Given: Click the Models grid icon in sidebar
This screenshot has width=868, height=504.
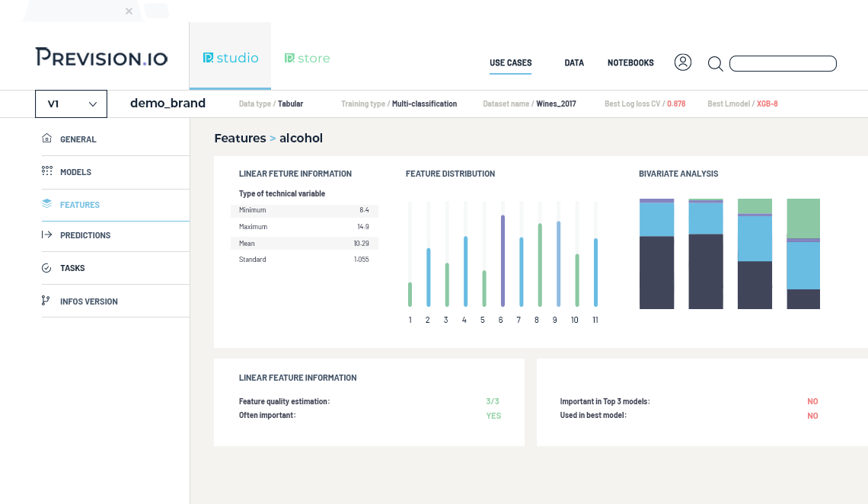Looking at the screenshot, I should [x=47, y=172].
